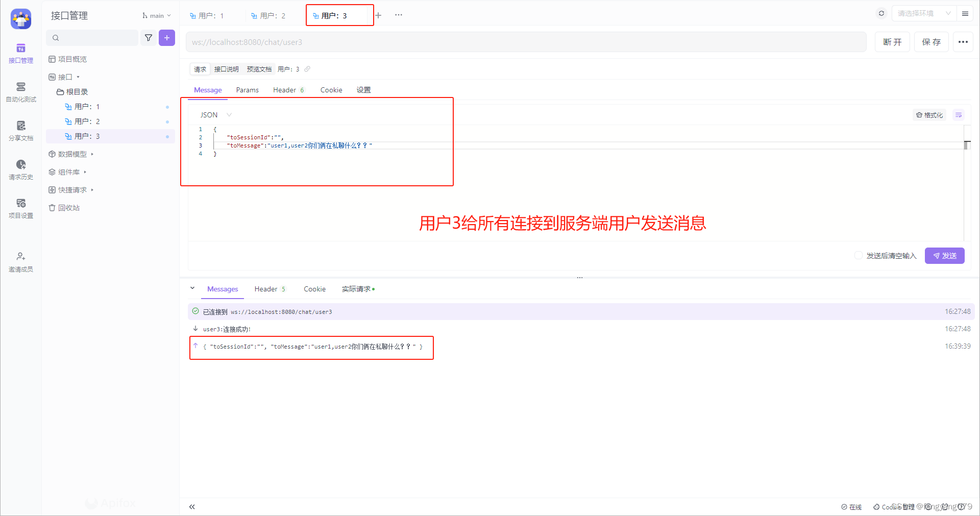
Task: Open 分享文档 section
Action: [20, 130]
